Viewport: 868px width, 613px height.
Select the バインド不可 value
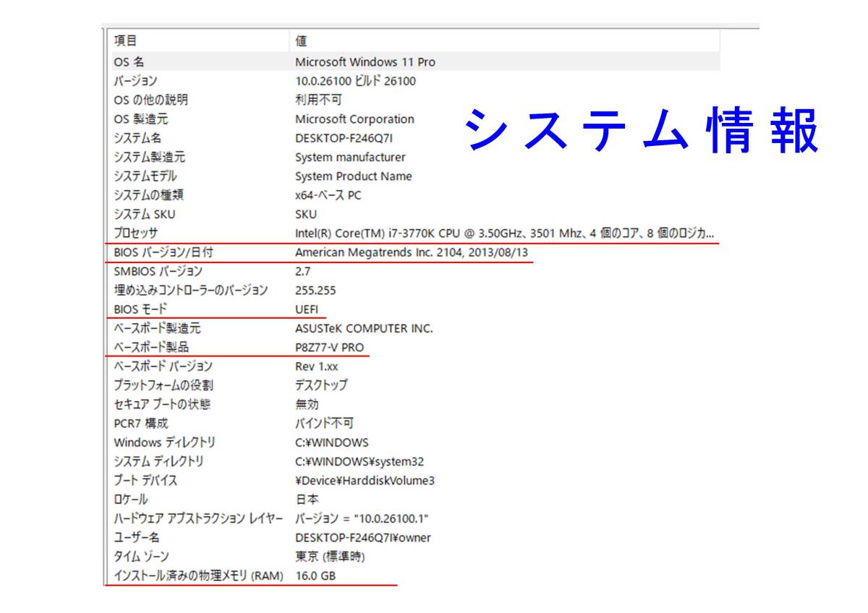[x=324, y=424]
